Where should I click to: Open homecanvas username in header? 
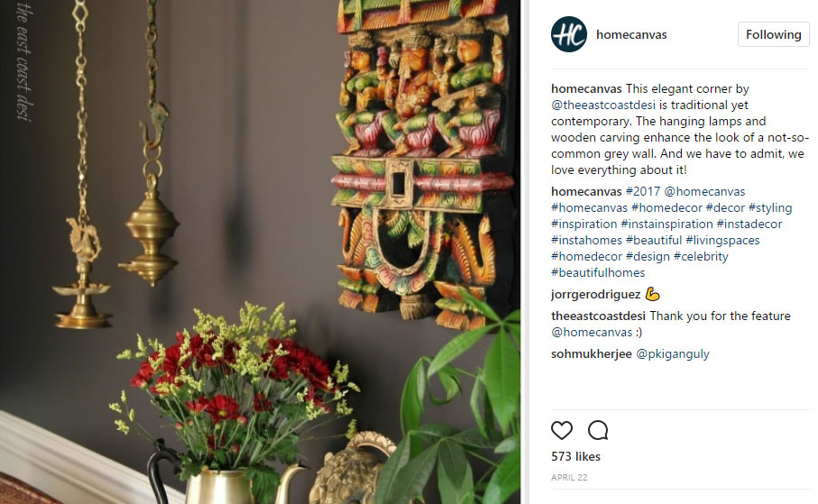point(631,34)
